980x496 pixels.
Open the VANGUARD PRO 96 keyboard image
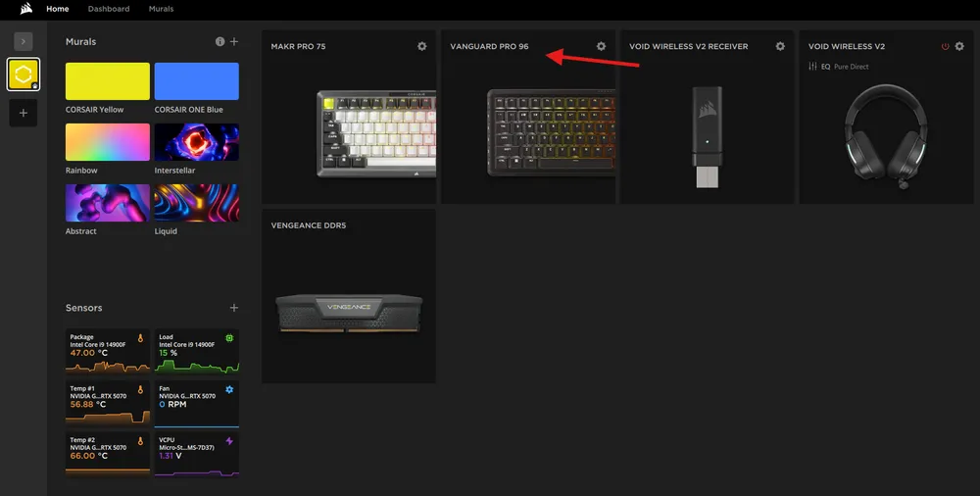pos(551,132)
